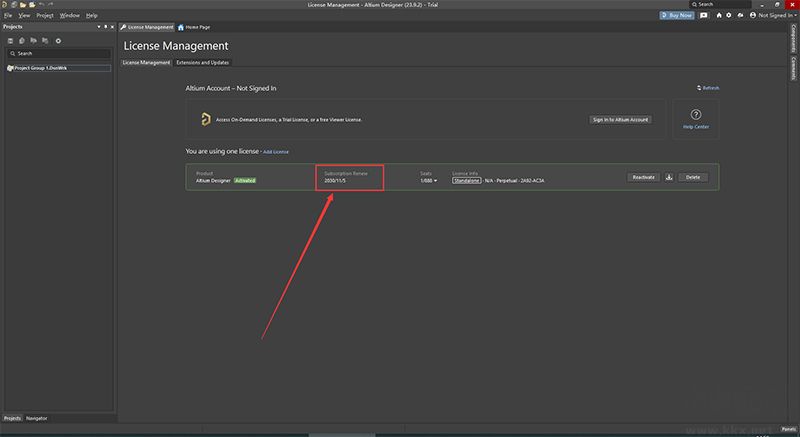Click the Add License link

[275, 151]
